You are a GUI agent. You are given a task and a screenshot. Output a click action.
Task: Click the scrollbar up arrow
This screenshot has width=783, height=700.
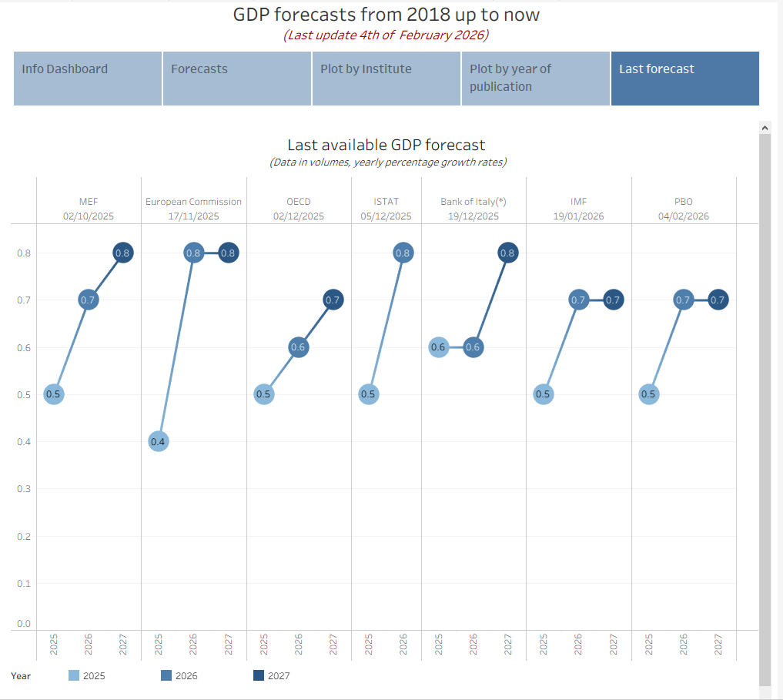coord(765,127)
